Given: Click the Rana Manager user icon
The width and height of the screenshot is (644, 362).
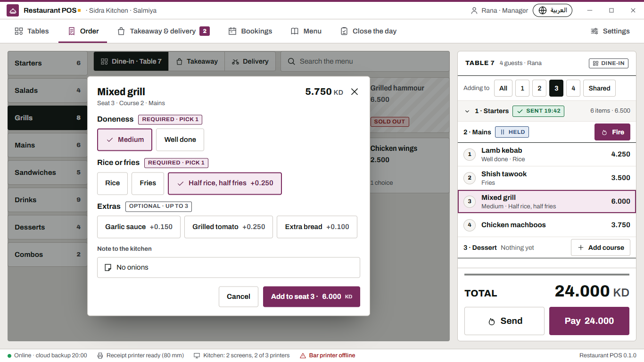Looking at the screenshot, I should pyautogui.click(x=474, y=10).
